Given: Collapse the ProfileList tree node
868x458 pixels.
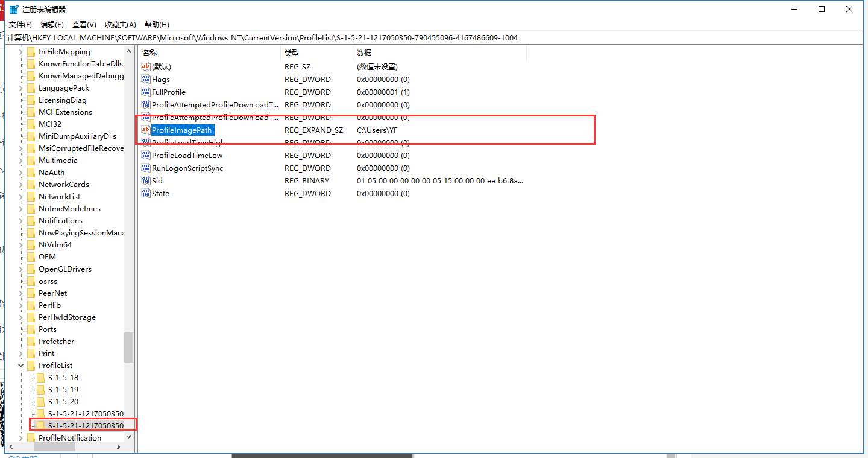Looking at the screenshot, I should [20, 365].
